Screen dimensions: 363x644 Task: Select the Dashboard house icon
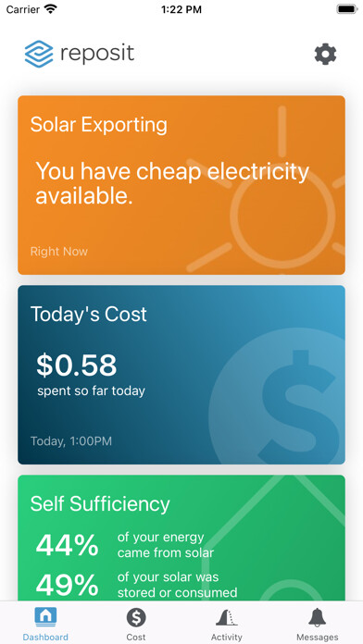pos(45,616)
